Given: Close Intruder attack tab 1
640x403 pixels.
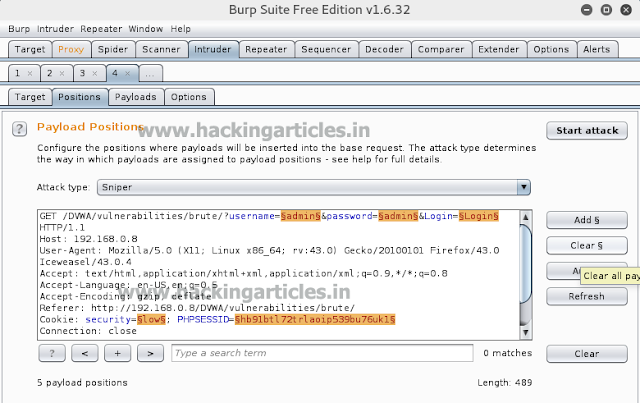Looking at the screenshot, I should tap(30, 73).
